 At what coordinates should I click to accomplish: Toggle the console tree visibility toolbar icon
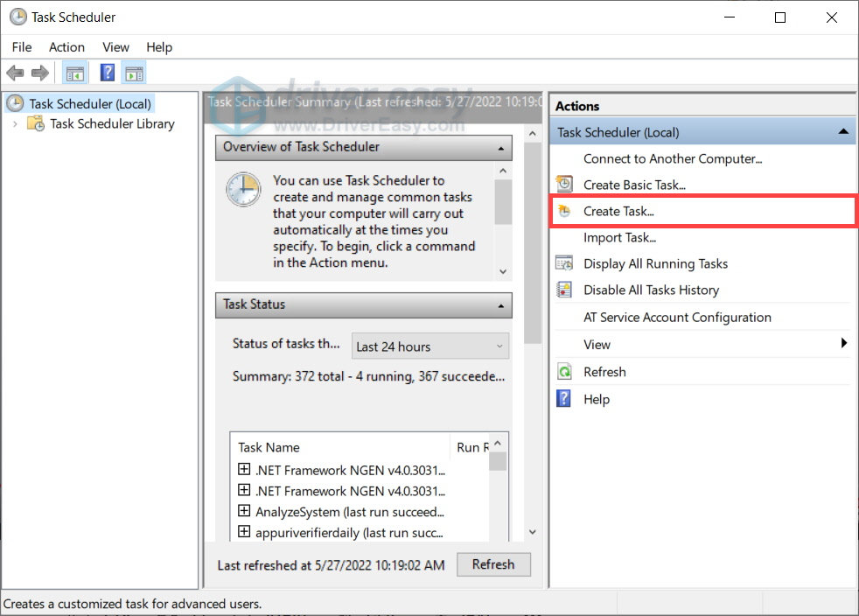tap(75, 72)
